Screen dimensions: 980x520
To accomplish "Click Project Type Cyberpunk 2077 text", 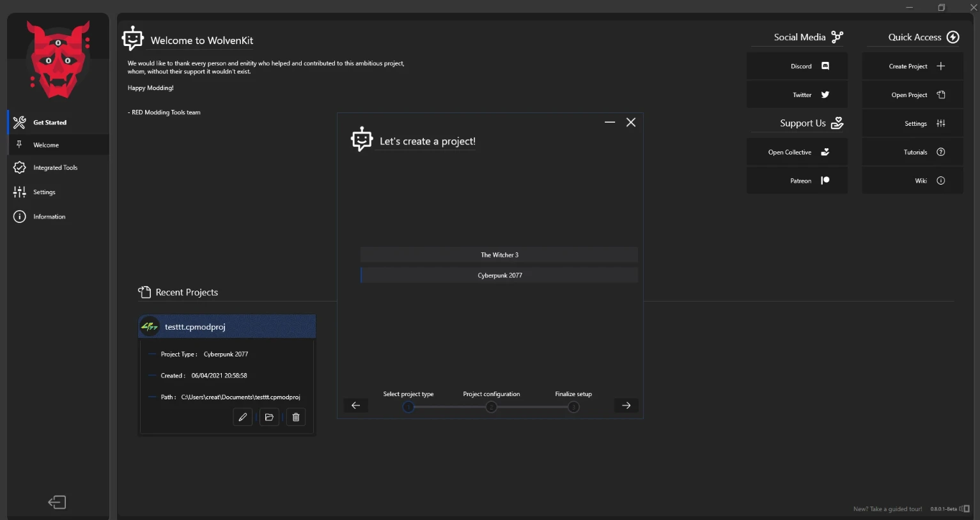I will pyautogui.click(x=226, y=354).
